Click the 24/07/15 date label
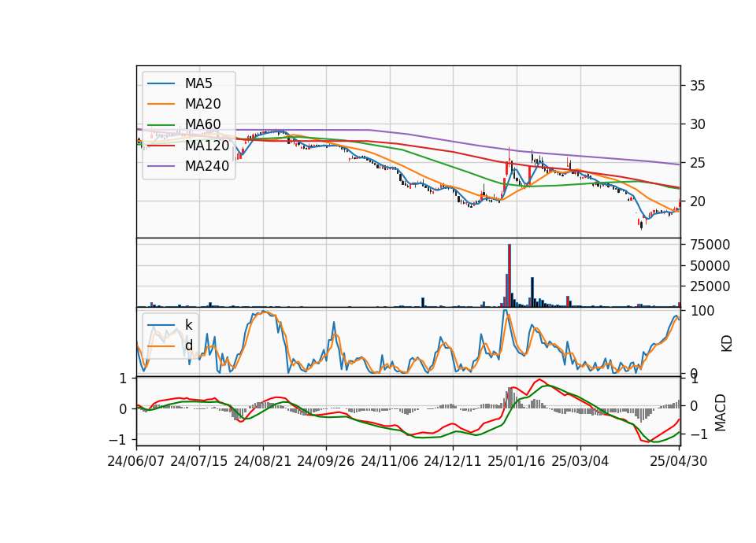 pyautogui.click(x=199, y=461)
